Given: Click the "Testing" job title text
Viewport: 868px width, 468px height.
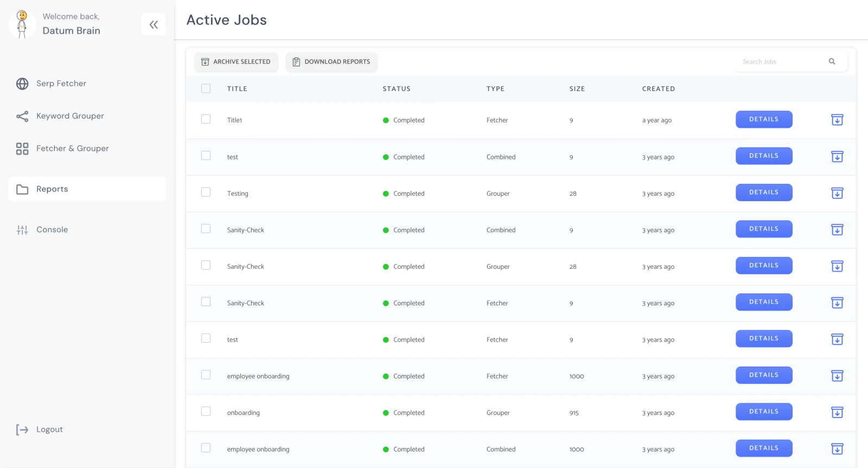Looking at the screenshot, I should 238,194.
